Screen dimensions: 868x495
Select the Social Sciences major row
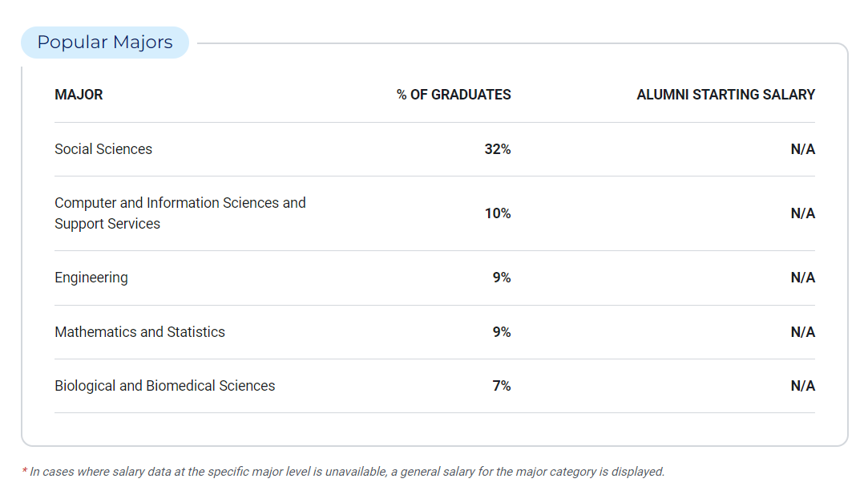(x=103, y=149)
